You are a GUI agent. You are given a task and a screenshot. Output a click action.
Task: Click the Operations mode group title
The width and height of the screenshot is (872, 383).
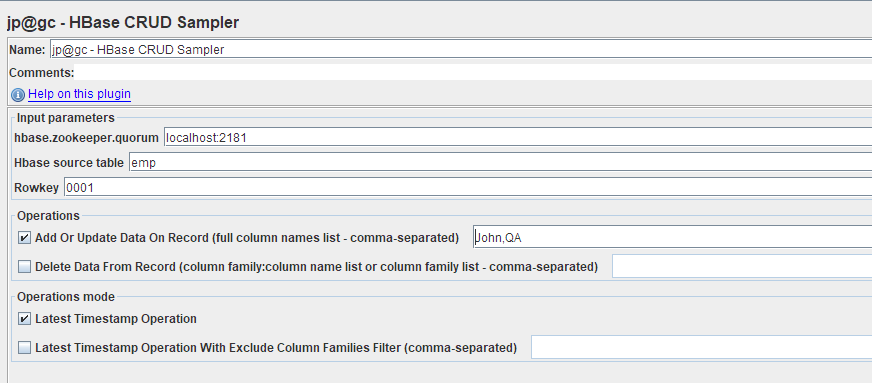66,297
